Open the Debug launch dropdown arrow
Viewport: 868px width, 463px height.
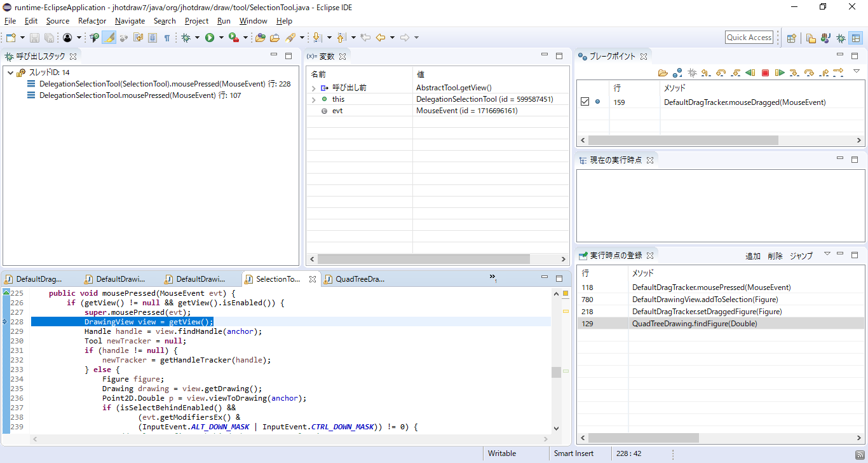[x=197, y=38]
